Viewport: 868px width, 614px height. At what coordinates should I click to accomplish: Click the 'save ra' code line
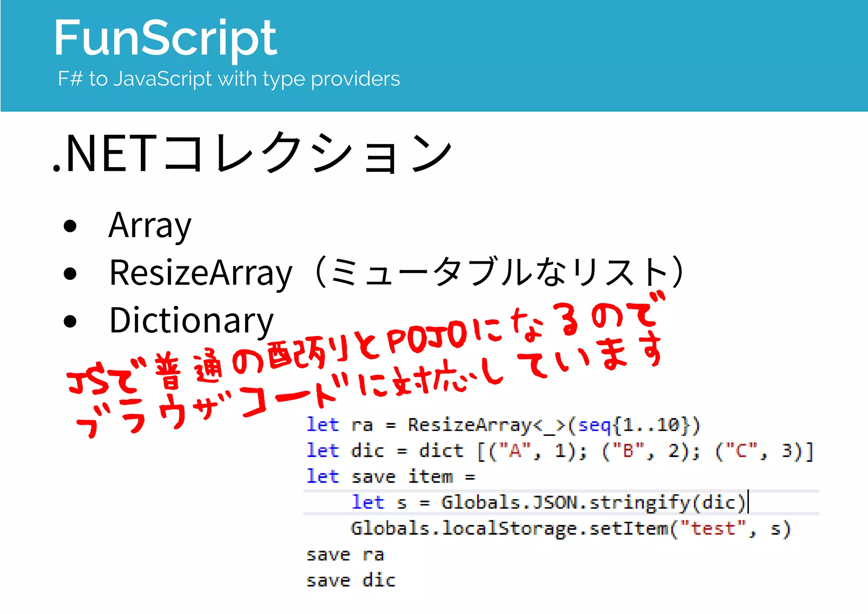coord(345,555)
